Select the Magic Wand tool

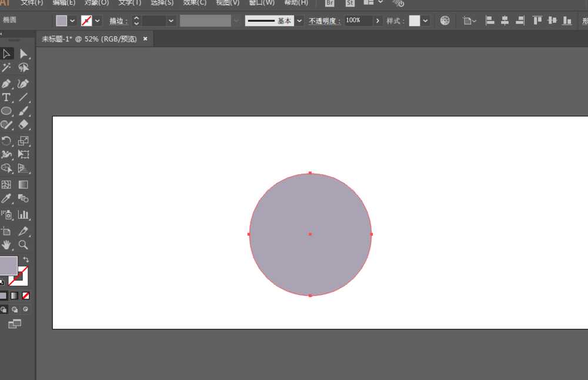[6, 68]
